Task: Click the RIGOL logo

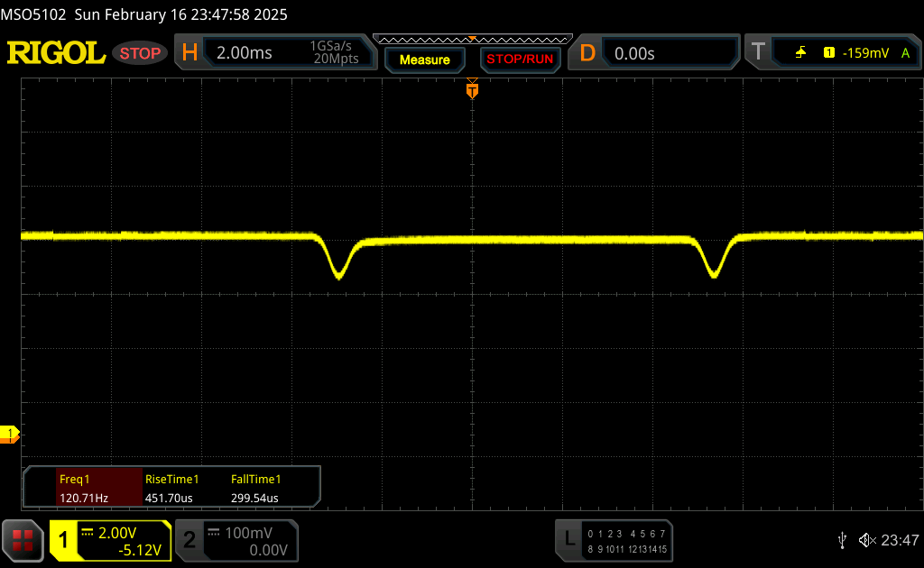Action: click(x=56, y=53)
